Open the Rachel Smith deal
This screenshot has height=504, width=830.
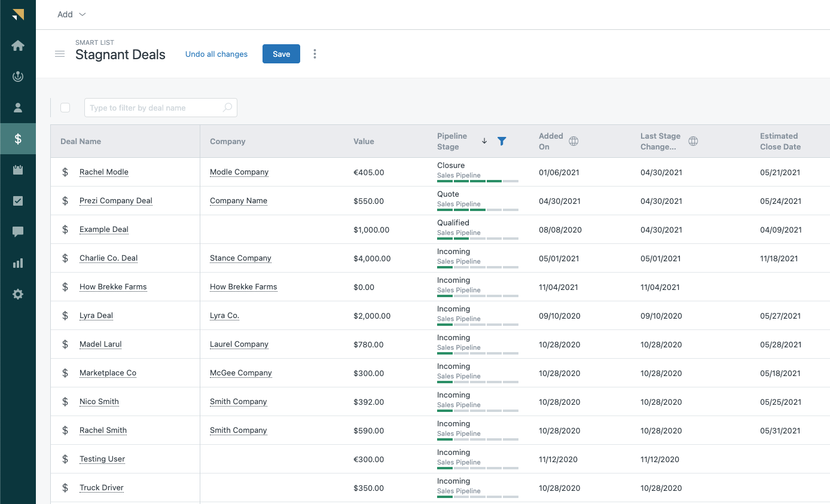coord(103,430)
